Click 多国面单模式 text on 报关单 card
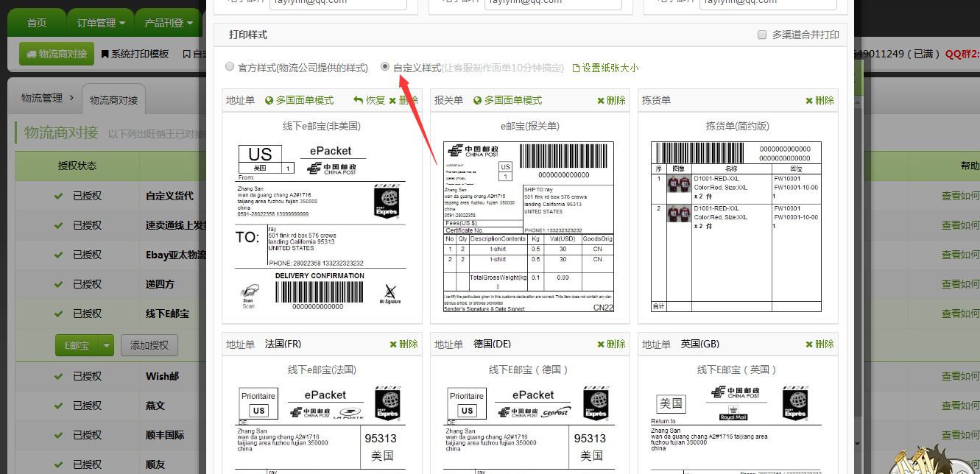 (514, 100)
